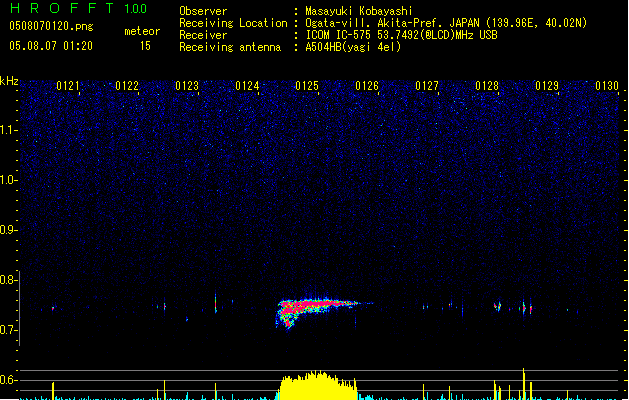
Task: Click the Receiving antenna label
Action: 230,47
